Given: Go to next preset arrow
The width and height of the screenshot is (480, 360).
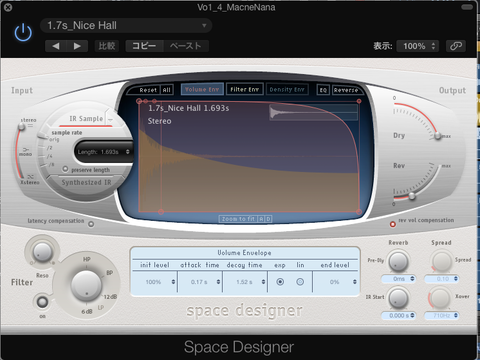Looking at the screenshot, I should pyautogui.click(x=77, y=46).
